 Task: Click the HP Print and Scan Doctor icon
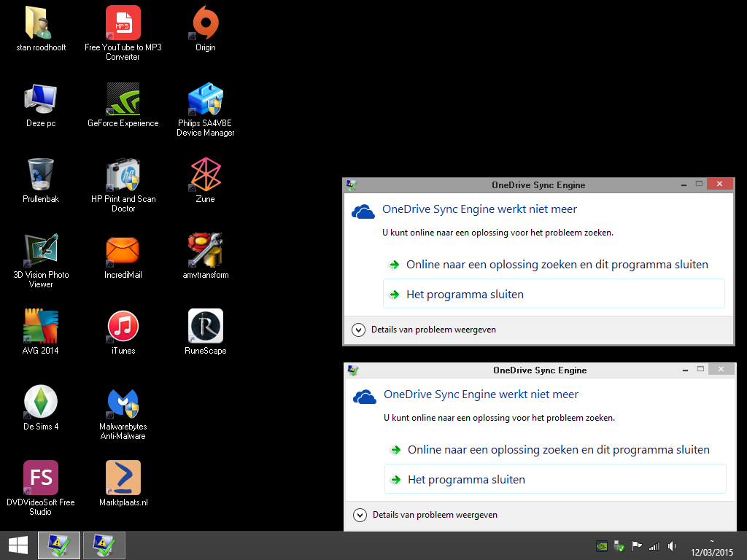pos(123,174)
